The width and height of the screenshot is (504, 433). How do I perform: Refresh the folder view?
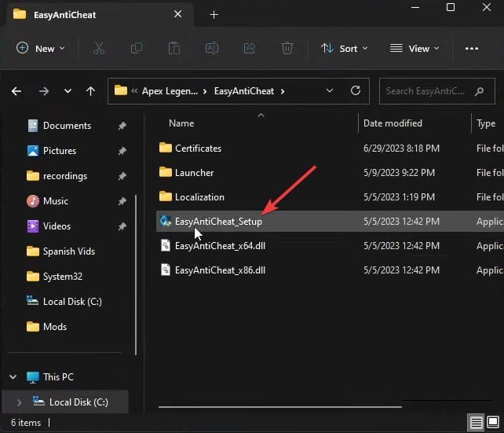355,91
